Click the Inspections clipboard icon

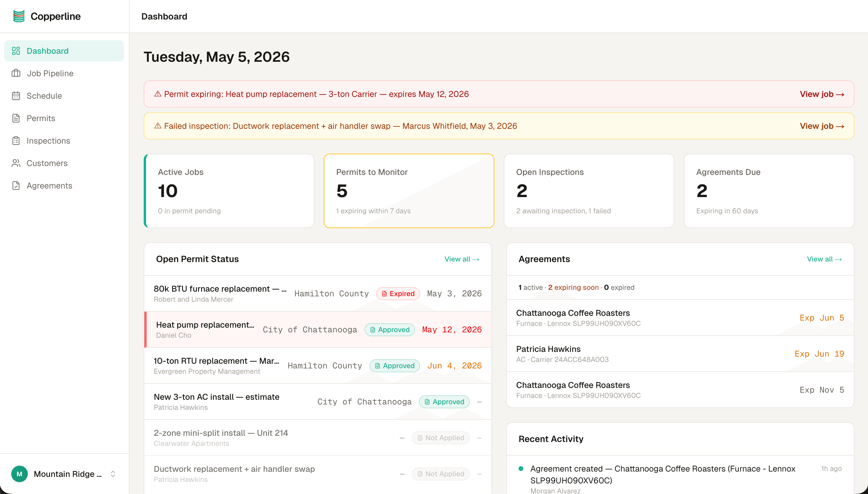tap(16, 140)
